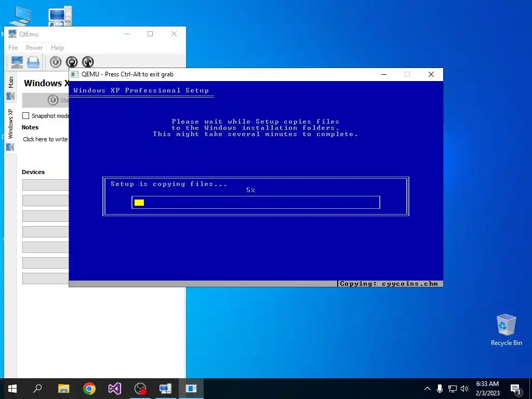The width and height of the screenshot is (532, 399).
Task: Click the open machine printer-like toolbar icon
Action: pyautogui.click(x=33, y=62)
